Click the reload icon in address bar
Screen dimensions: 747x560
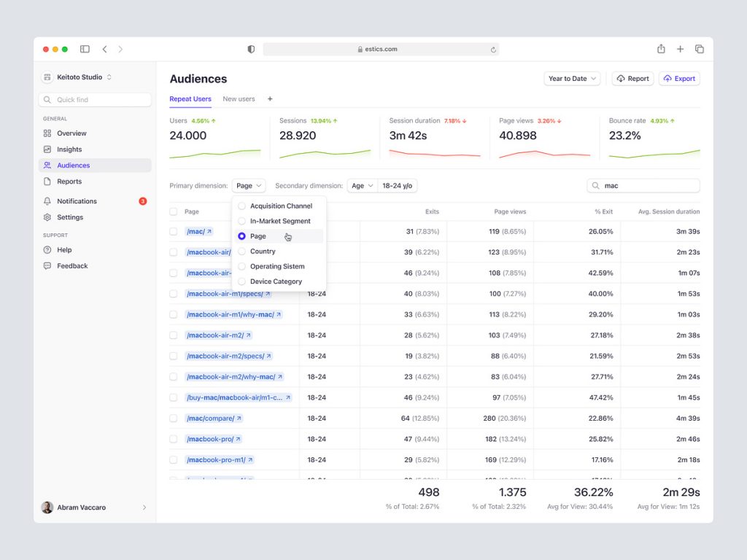tap(493, 50)
